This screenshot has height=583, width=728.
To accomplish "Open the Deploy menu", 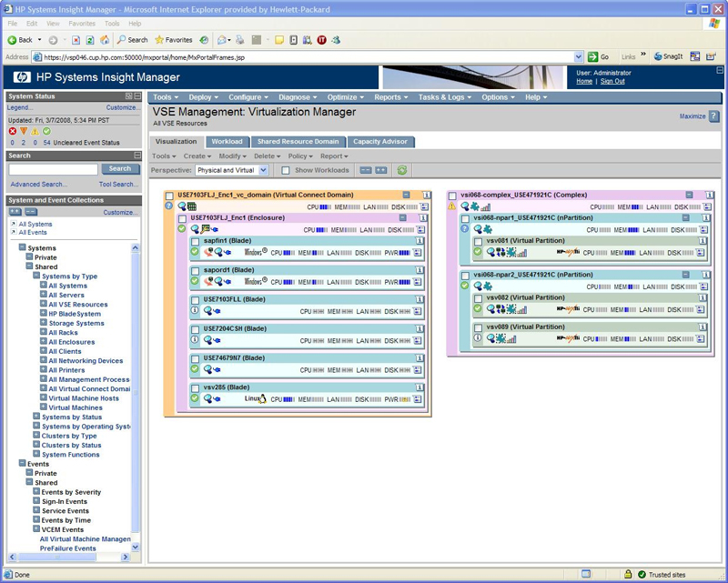I will pos(203,97).
